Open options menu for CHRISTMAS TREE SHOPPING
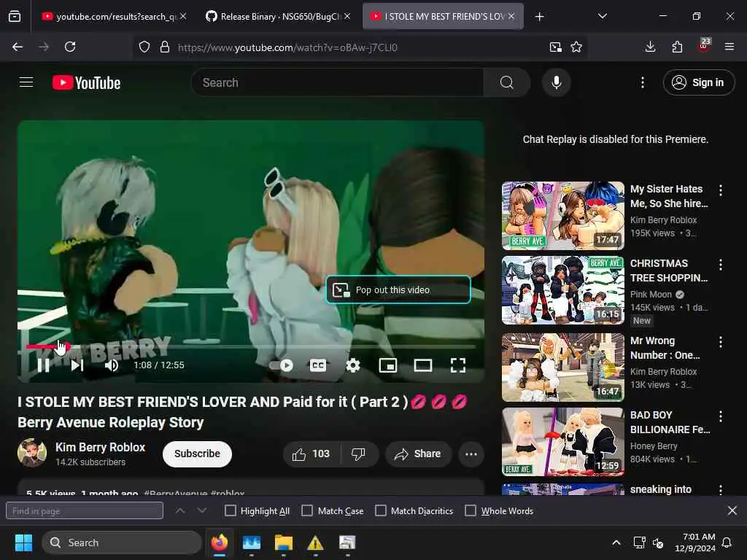Screen dimensions: 747x560 721,264
